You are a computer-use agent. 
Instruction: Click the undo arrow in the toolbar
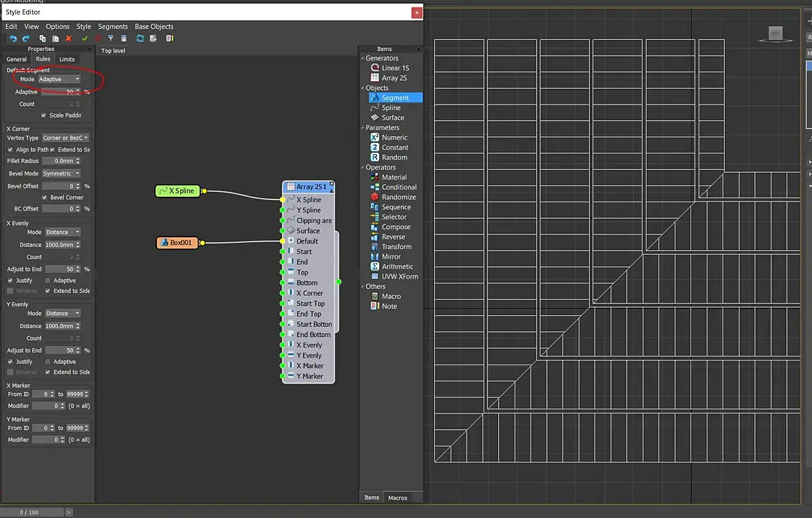(x=13, y=39)
